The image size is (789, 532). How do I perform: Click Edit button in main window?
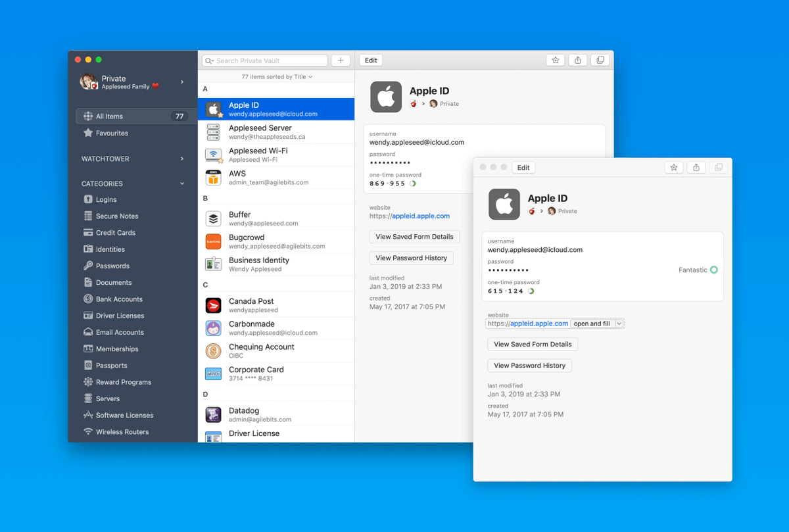[x=371, y=60]
